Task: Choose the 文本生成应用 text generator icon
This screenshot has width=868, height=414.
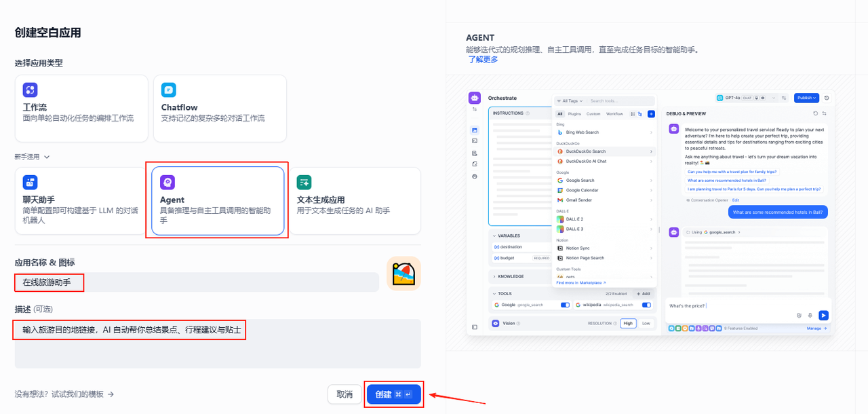Action: click(x=304, y=182)
